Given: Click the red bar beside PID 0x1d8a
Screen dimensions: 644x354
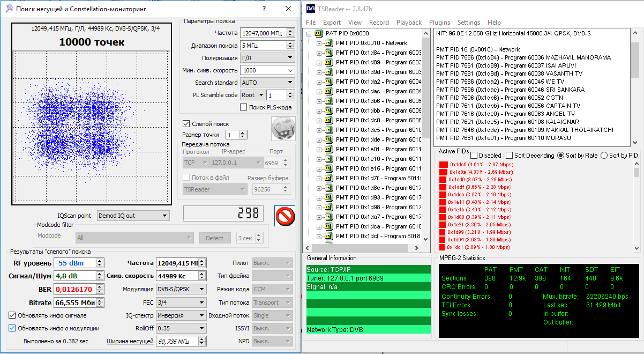Looking at the screenshot, I should [443, 172].
